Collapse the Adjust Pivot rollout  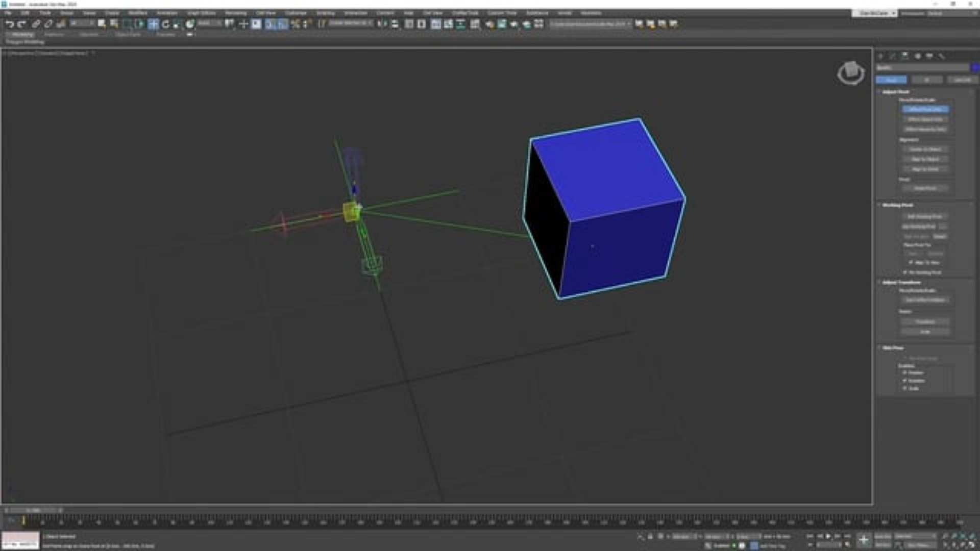click(895, 92)
